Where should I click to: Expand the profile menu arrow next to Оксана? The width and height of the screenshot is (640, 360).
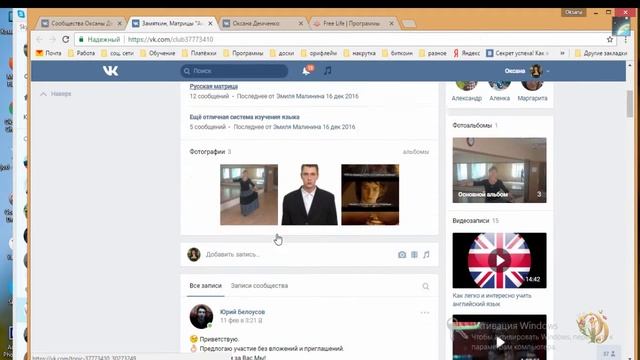point(548,71)
